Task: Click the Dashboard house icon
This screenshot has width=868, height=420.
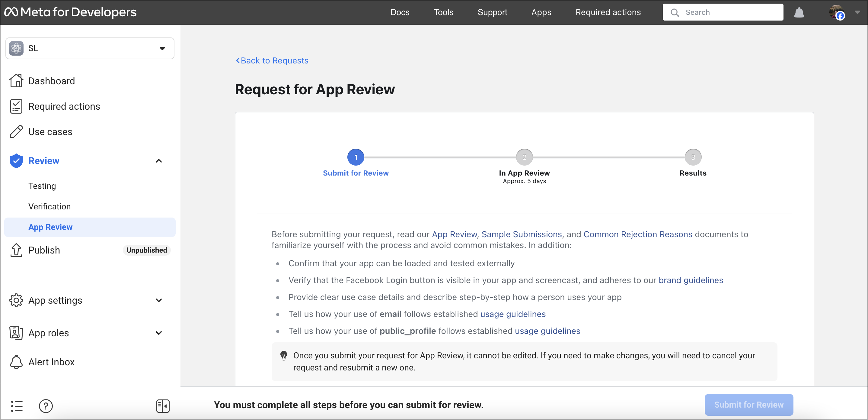Action: coord(16,81)
